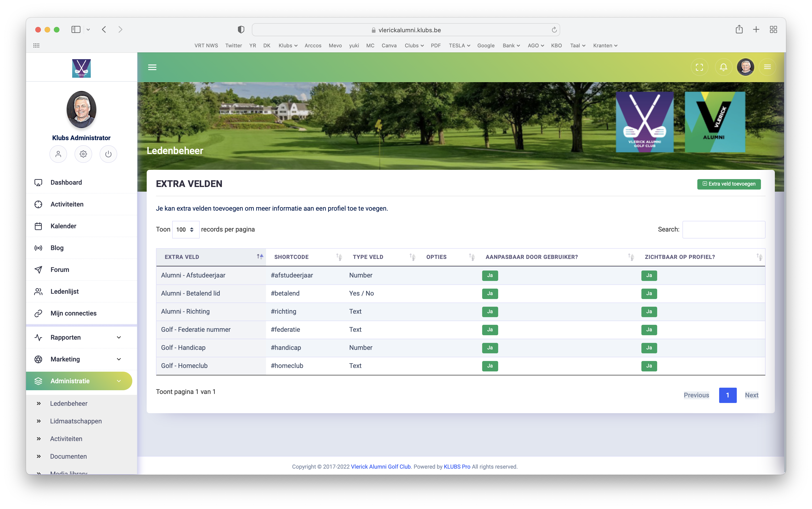Reload page using the address bar icon

tap(554, 30)
